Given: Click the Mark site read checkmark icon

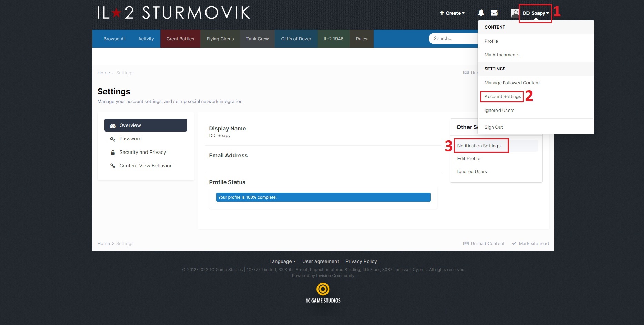Looking at the screenshot, I should (514, 243).
